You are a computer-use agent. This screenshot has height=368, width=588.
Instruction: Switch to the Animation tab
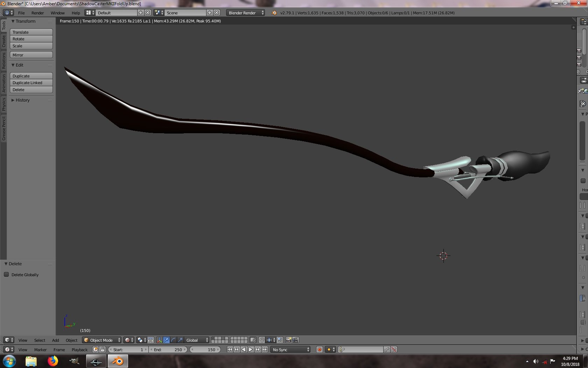[3, 83]
